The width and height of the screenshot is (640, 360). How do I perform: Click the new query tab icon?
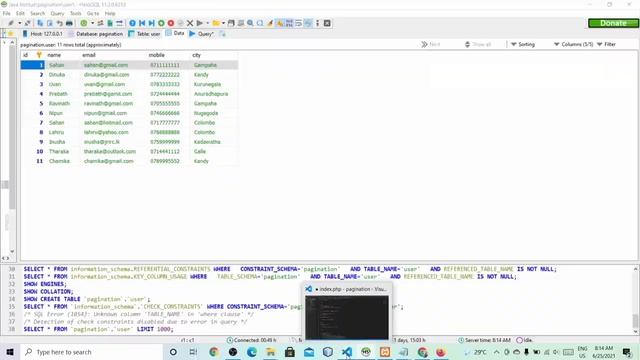pyautogui.click(x=222, y=34)
